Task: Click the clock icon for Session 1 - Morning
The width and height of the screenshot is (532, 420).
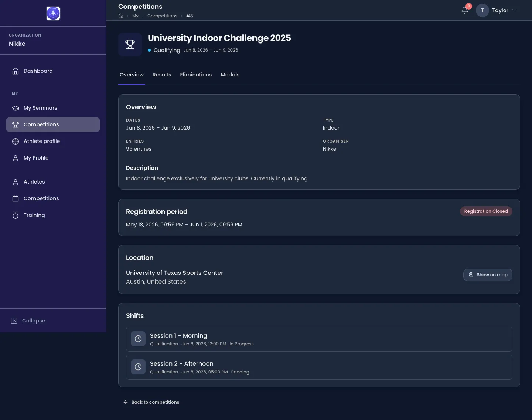Action: [138, 339]
